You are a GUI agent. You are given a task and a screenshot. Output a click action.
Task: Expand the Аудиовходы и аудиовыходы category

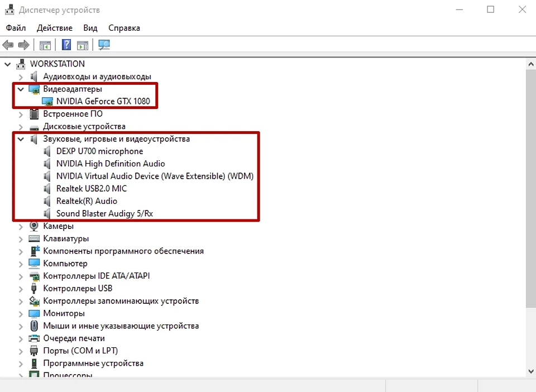(x=21, y=77)
